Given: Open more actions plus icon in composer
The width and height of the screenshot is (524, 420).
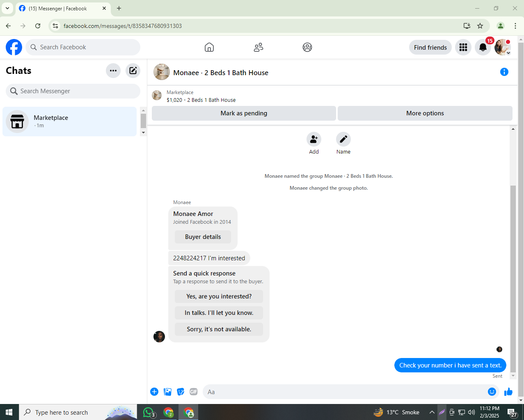Looking at the screenshot, I should (x=154, y=392).
